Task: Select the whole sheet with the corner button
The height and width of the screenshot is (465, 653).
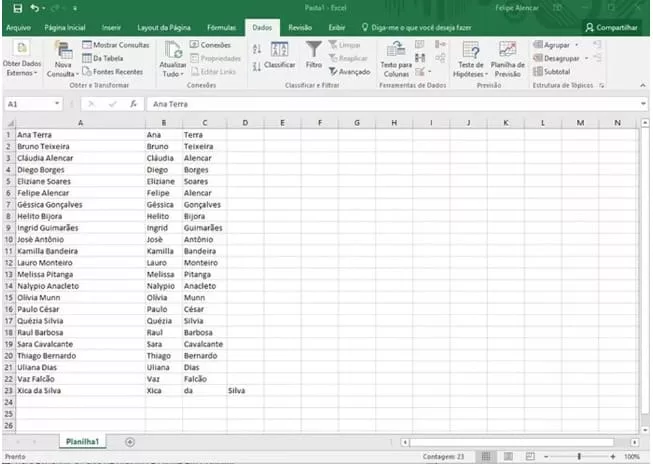Action: (9, 123)
